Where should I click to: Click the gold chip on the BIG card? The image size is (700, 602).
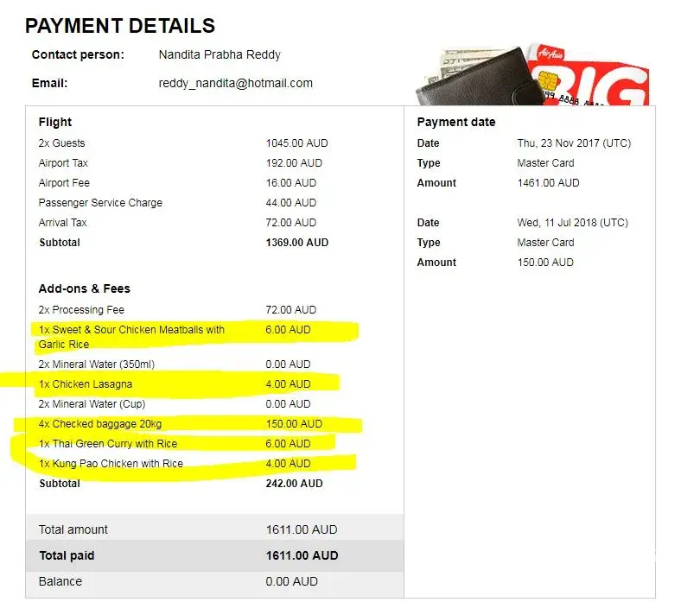546,81
